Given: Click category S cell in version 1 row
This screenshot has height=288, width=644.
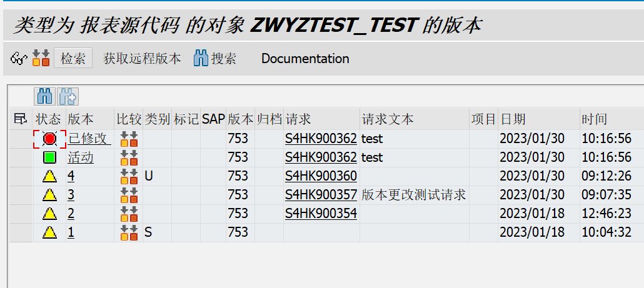Looking at the screenshot, I should pyautogui.click(x=158, y=232).
